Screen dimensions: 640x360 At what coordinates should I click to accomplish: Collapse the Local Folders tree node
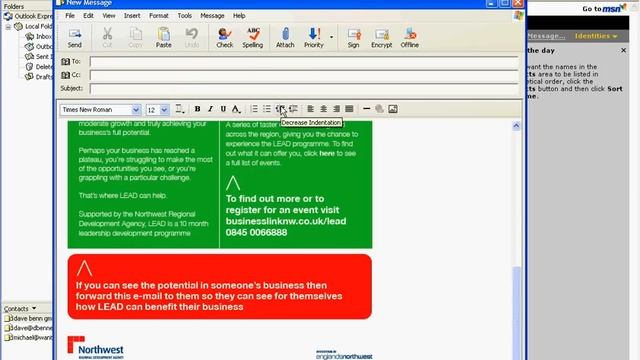point(8,27)
